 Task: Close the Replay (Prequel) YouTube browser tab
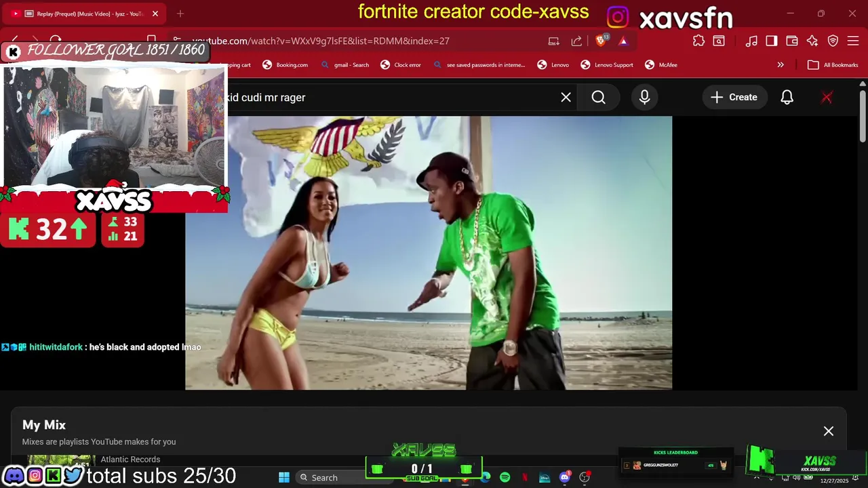coord(155,14)
